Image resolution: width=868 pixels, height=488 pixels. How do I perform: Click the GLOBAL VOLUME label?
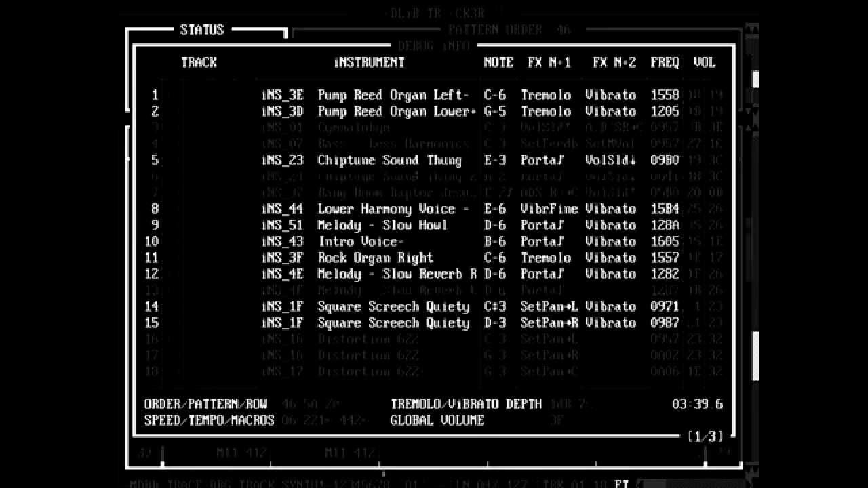(x=437, y=421)
